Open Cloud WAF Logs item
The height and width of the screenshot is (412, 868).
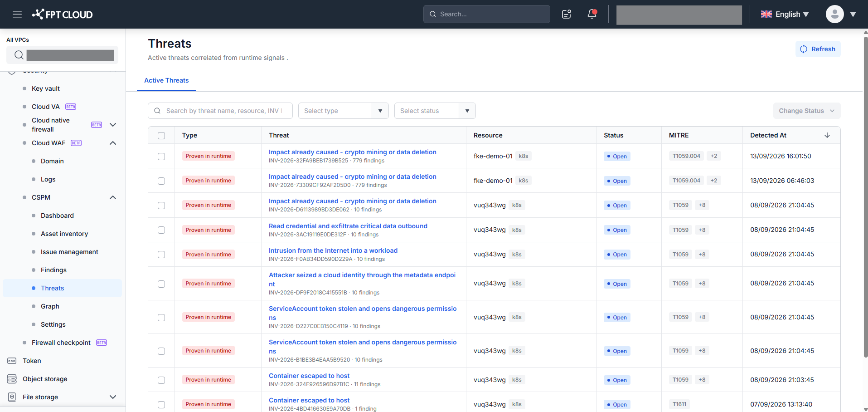tap(48, 179)
